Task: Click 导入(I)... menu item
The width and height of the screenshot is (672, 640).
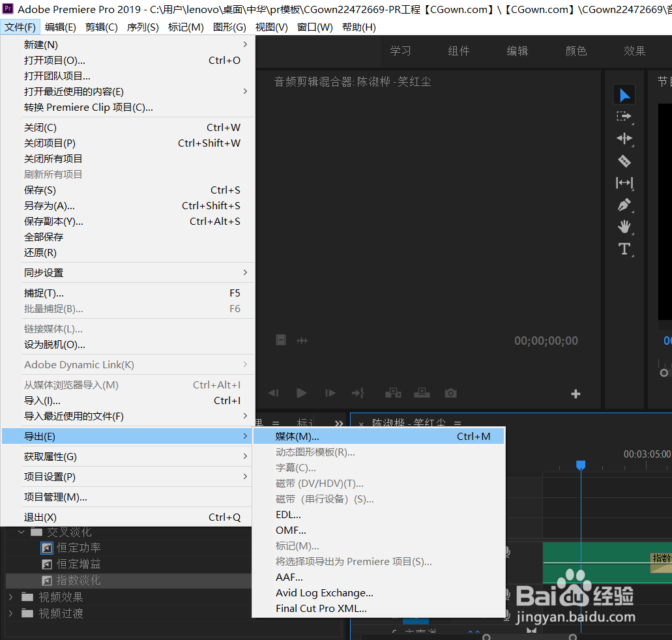Action: coord(128,400)
